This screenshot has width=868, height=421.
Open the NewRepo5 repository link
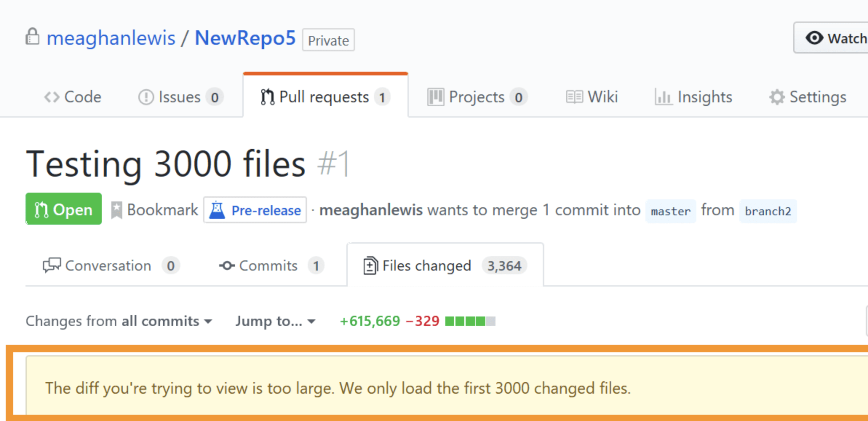245,38
